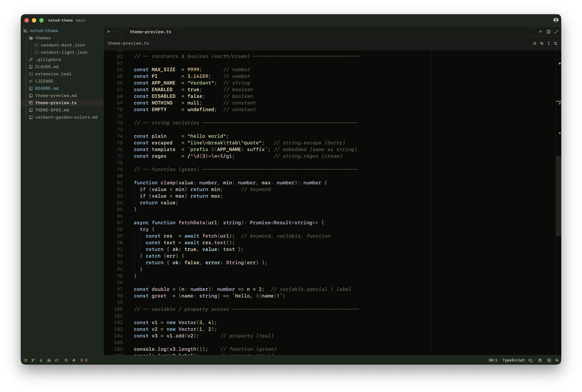Open the noted-theme project switcher in title bar

coord(61,20)
